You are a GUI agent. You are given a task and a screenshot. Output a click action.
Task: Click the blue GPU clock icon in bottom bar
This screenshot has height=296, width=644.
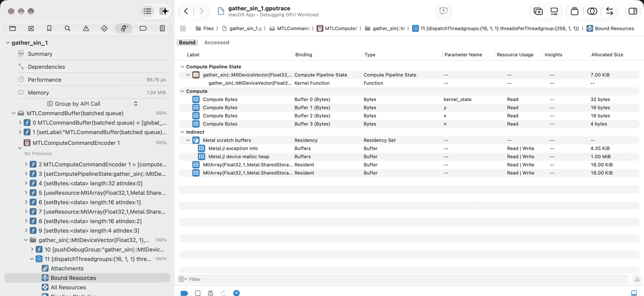(x=237, y=293)
